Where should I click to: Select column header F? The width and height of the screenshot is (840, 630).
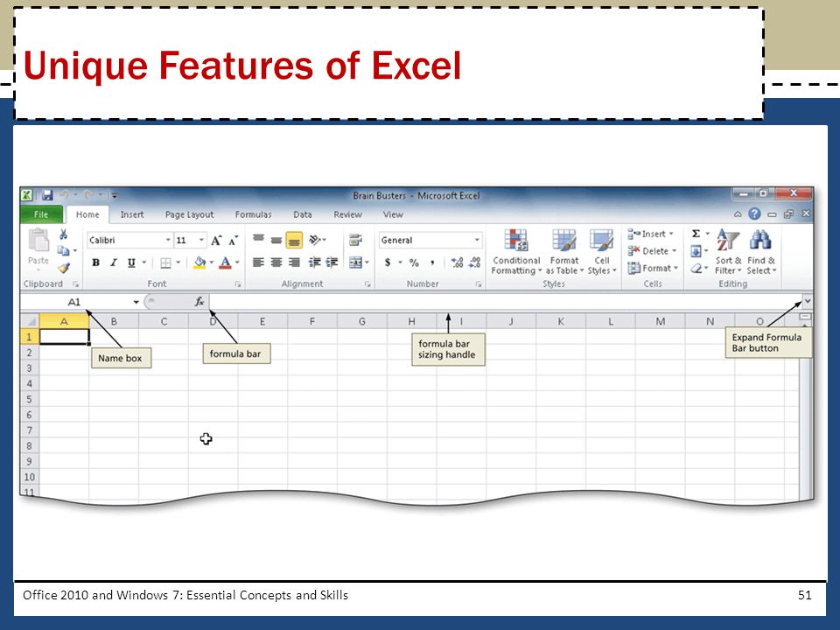click(x=312, y=321)
